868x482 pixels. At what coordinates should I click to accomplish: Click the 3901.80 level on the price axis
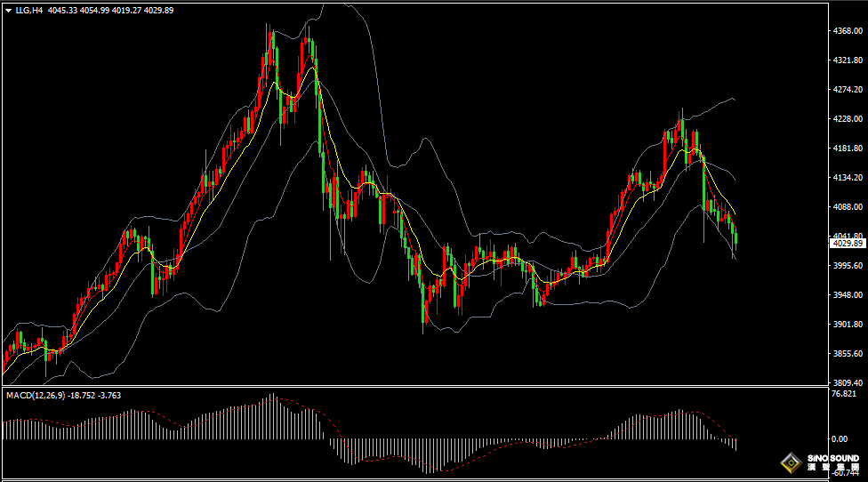847,325
